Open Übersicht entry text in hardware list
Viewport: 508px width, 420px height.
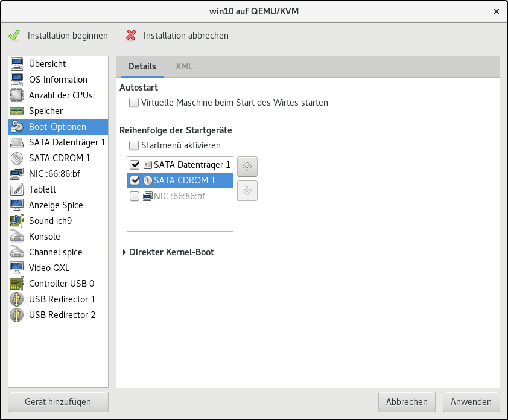(47, 64)
